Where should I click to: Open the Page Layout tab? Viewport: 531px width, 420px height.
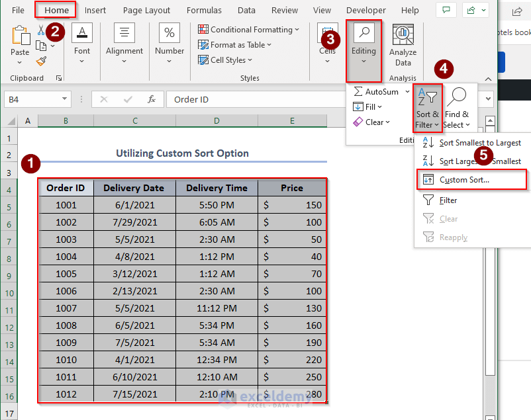(146, 11)
